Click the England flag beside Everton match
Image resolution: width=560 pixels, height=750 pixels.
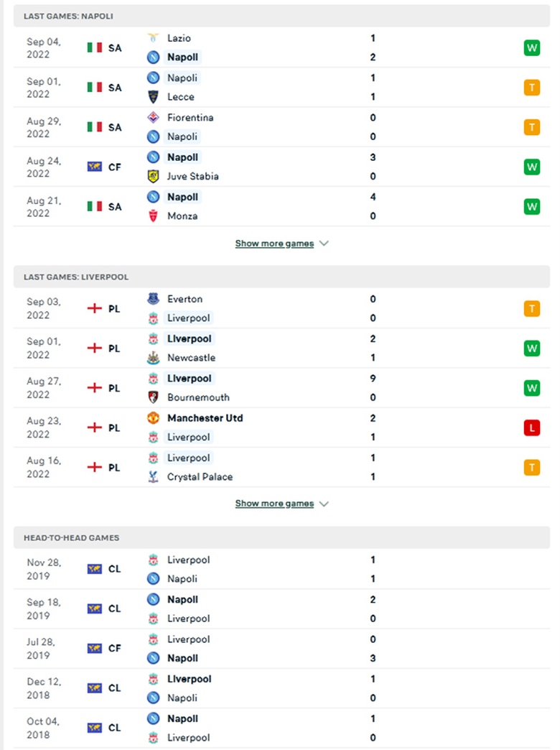pyautogui.click(x=95, y=309)
